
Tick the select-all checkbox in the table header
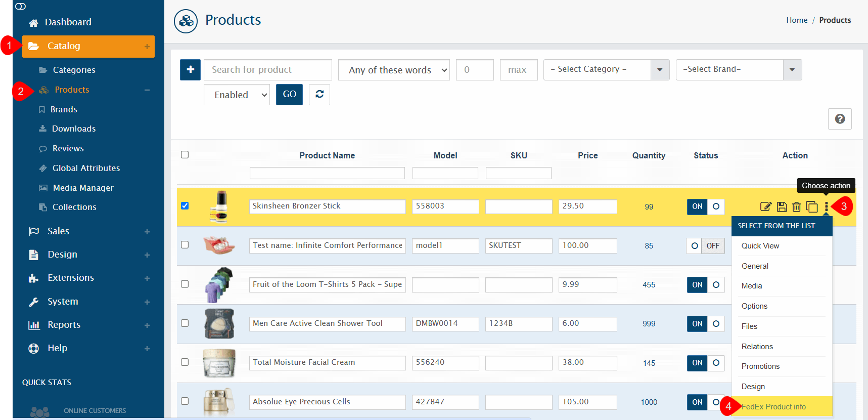[185, 155]
